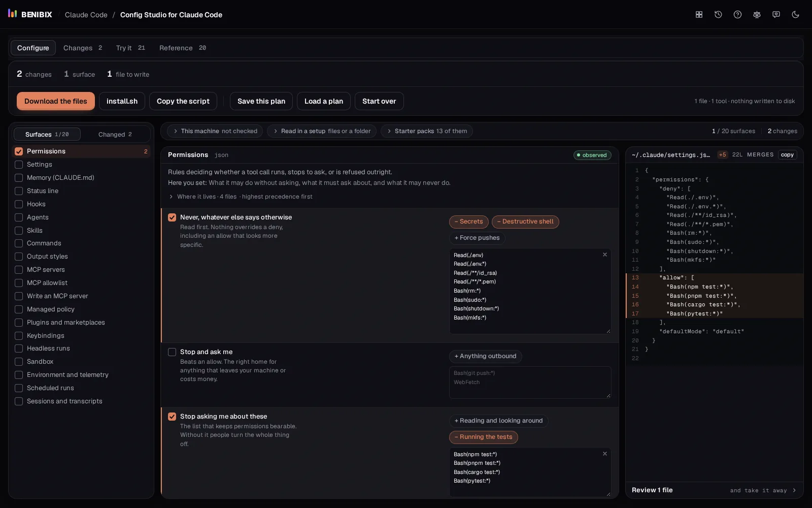812x508 pixels.
Task: Switch to the Changes tab
Action: (83, 48)
